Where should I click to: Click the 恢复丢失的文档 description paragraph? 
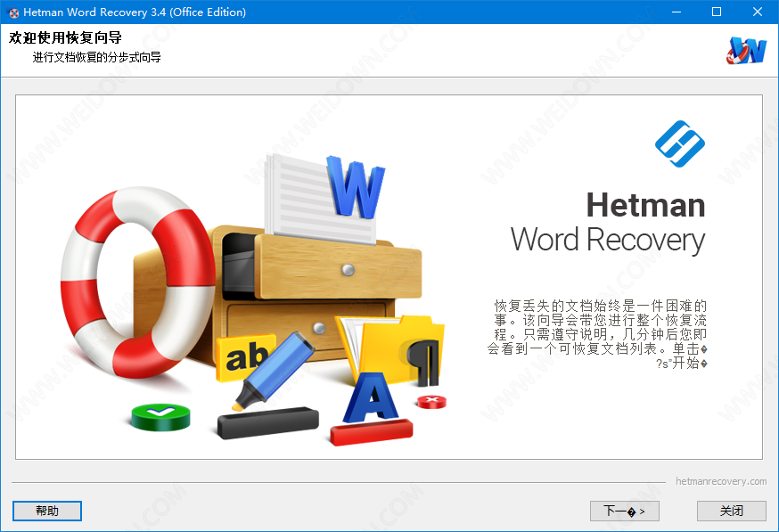(596, 334)
